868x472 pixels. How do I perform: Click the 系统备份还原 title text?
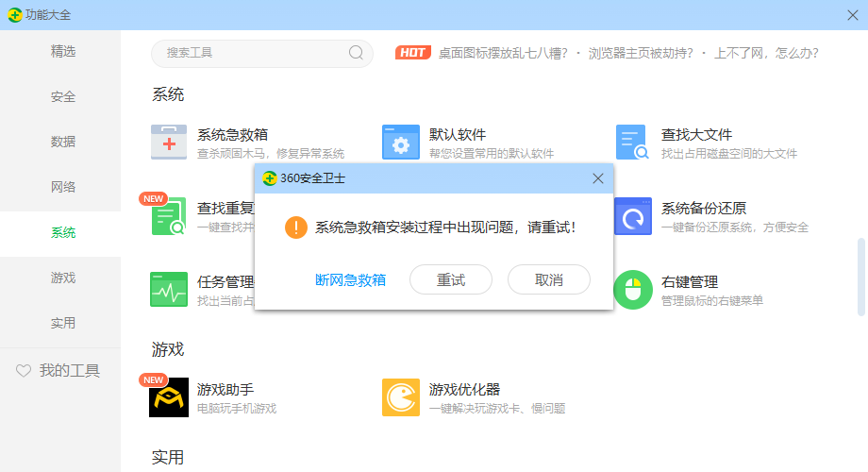(704, 209)
